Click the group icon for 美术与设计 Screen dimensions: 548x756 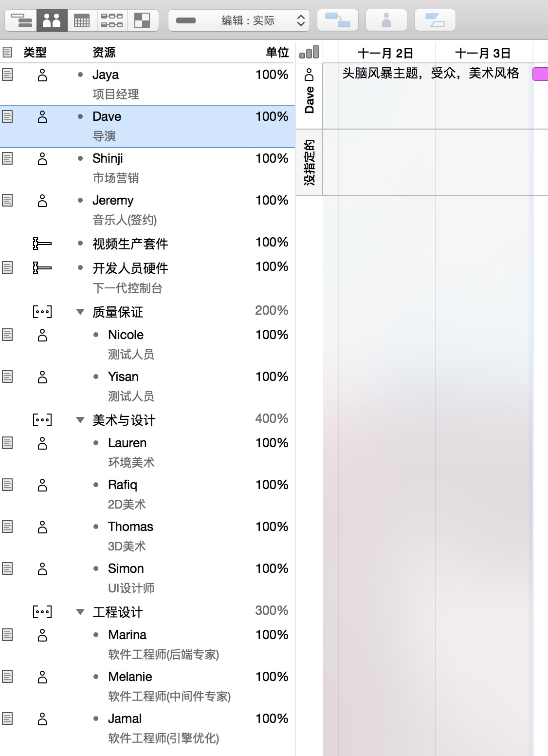(42, 419)
